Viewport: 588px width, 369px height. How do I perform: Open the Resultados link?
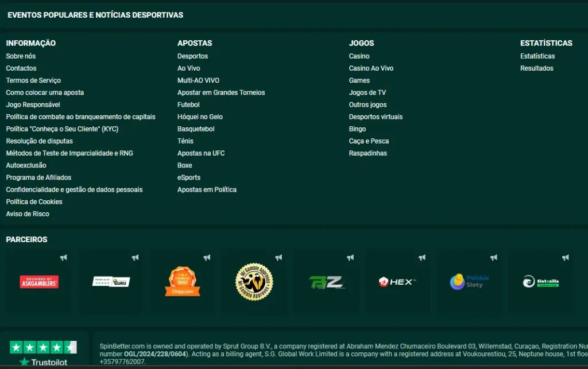tap(537, 68)
